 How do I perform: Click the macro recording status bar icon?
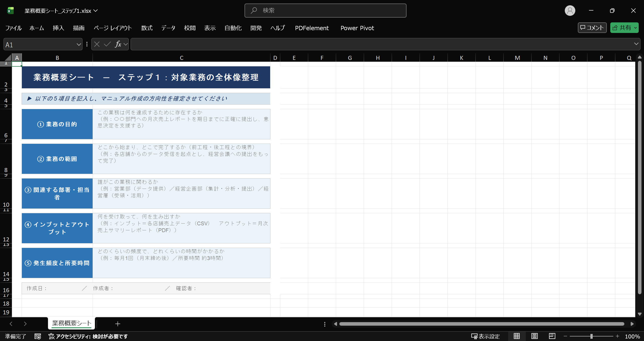click(38, 336)
